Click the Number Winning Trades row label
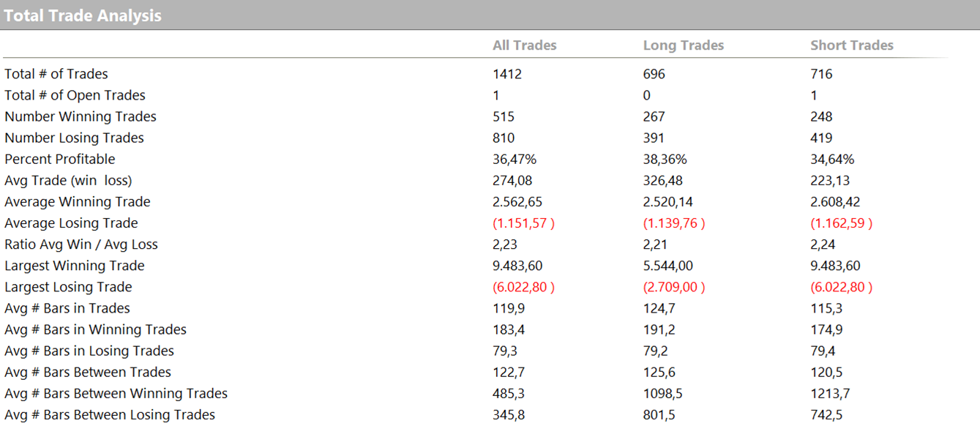The image size is (980, 437). coord(81,116)
